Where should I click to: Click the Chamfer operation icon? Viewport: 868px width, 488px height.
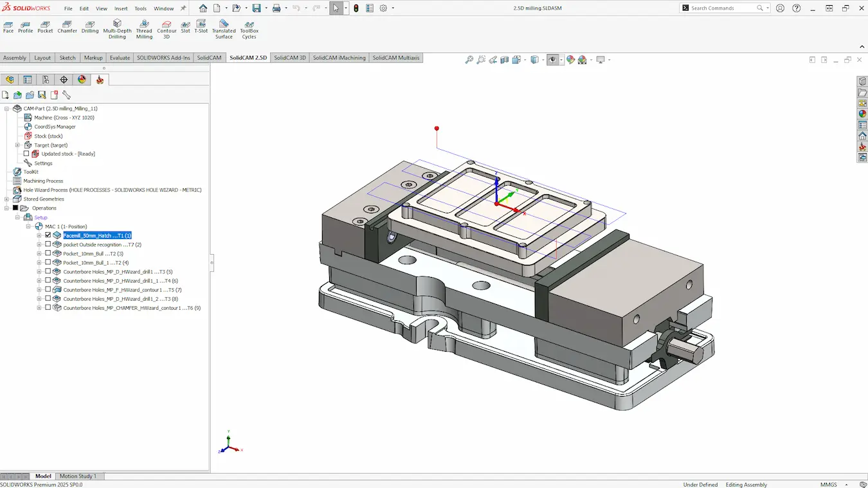67,26
